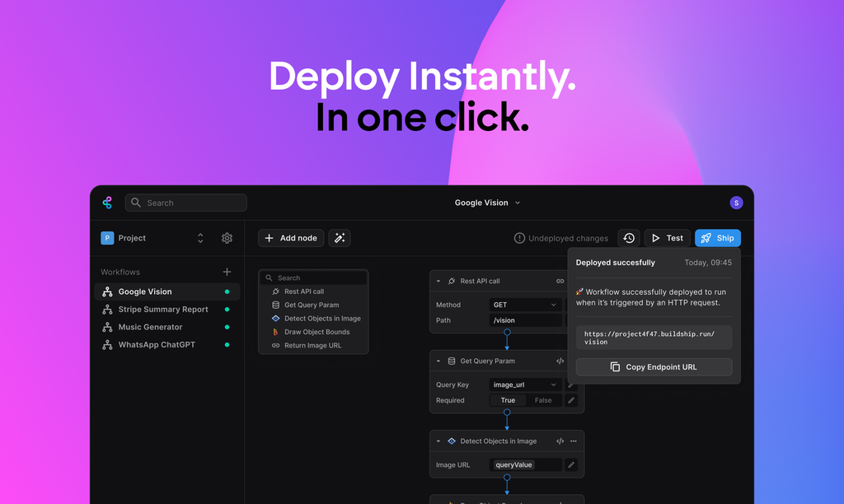Click connector circle below Get Query Param
The image size is (844, 504).
(x=507, y=413)
